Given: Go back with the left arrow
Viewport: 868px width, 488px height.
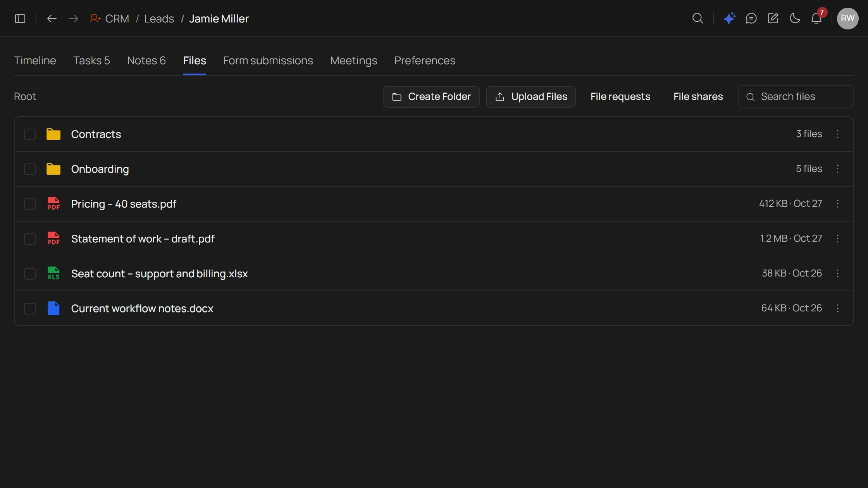Looking at the screenshot, I should tap(52, 19).
